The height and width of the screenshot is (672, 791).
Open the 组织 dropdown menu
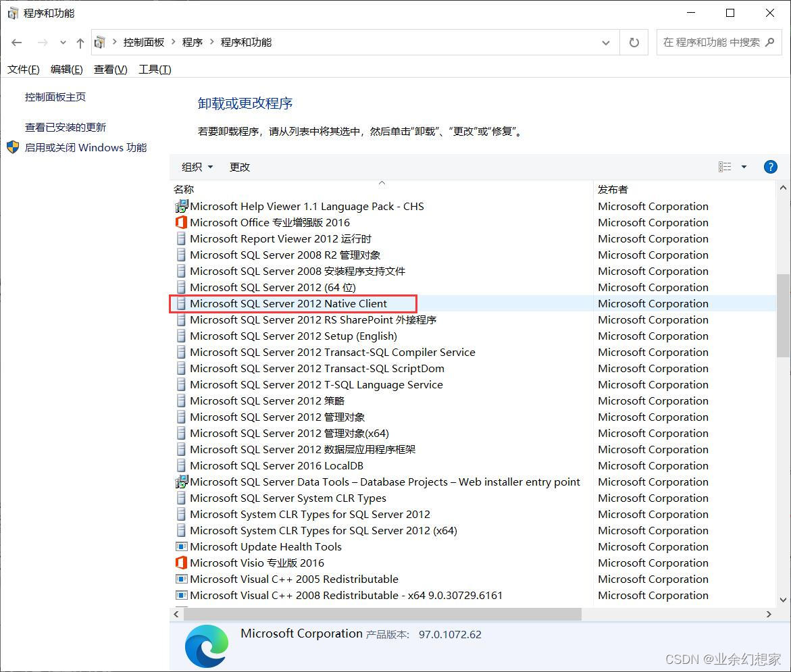pos(197,167)
